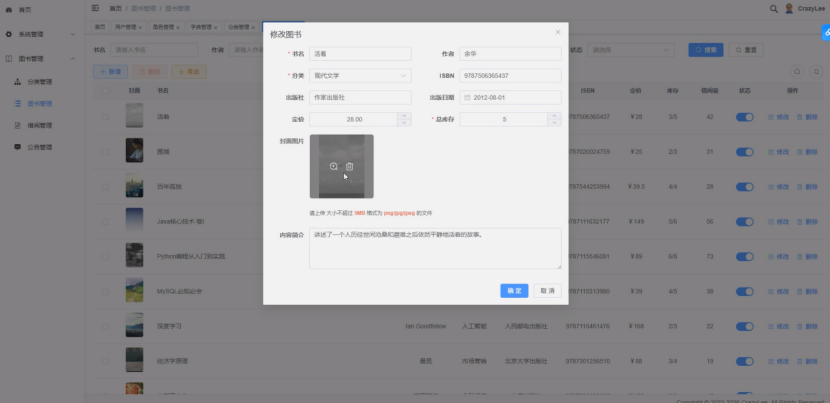The height and width of the screenshot is (403, 830).
Task: Open 首页 from the sidebar home icon
Action: pos(8,10)
